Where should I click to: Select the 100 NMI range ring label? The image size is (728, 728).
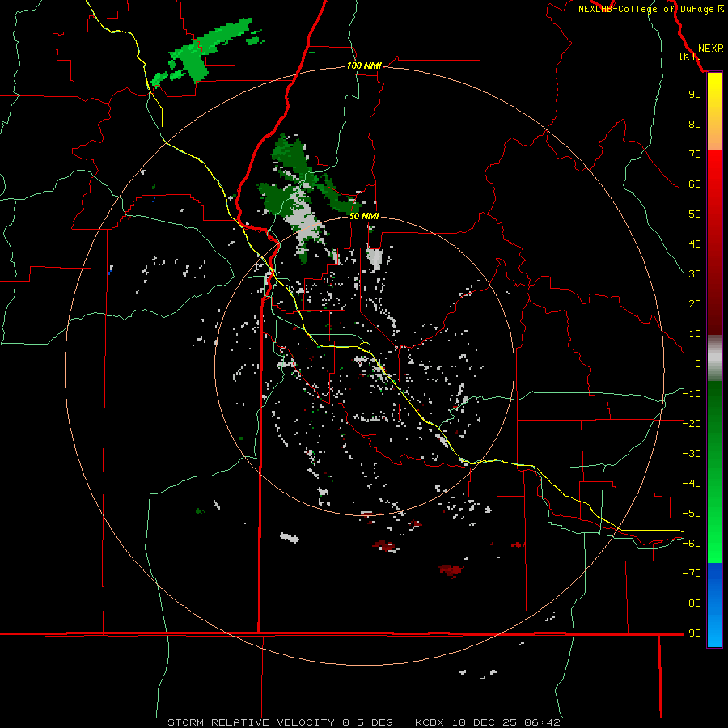click(364, 66)
